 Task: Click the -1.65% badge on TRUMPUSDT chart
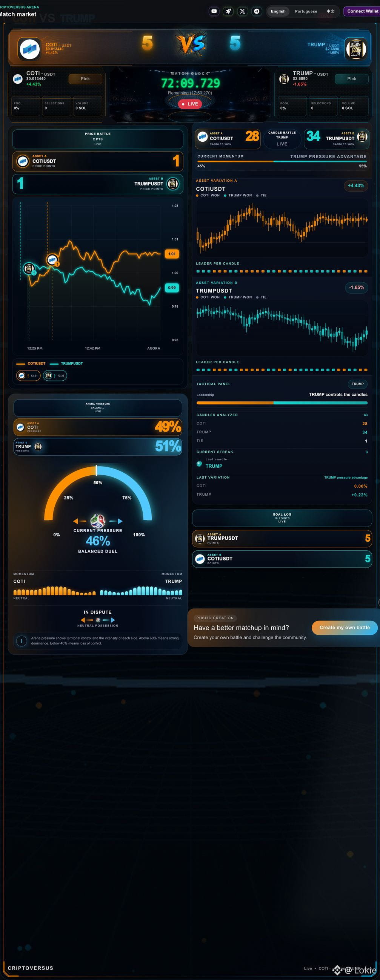point(356,288)
